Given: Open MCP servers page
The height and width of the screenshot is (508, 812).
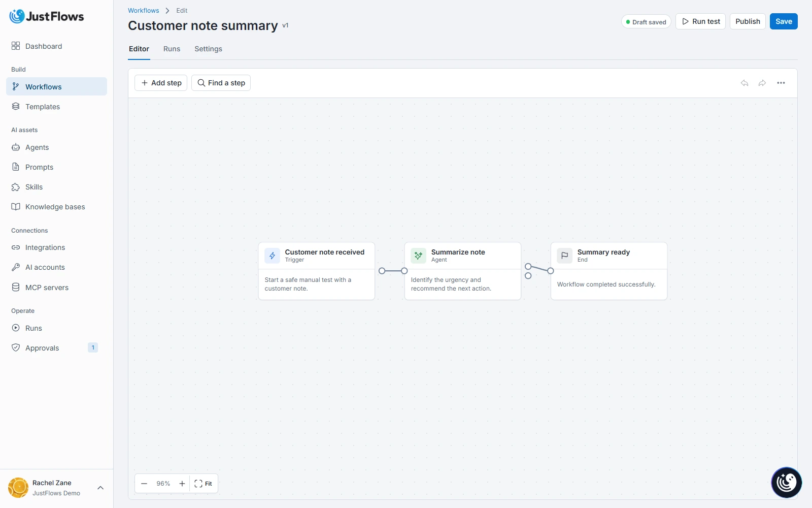Looking at the screenshot, I should point(56,288).
